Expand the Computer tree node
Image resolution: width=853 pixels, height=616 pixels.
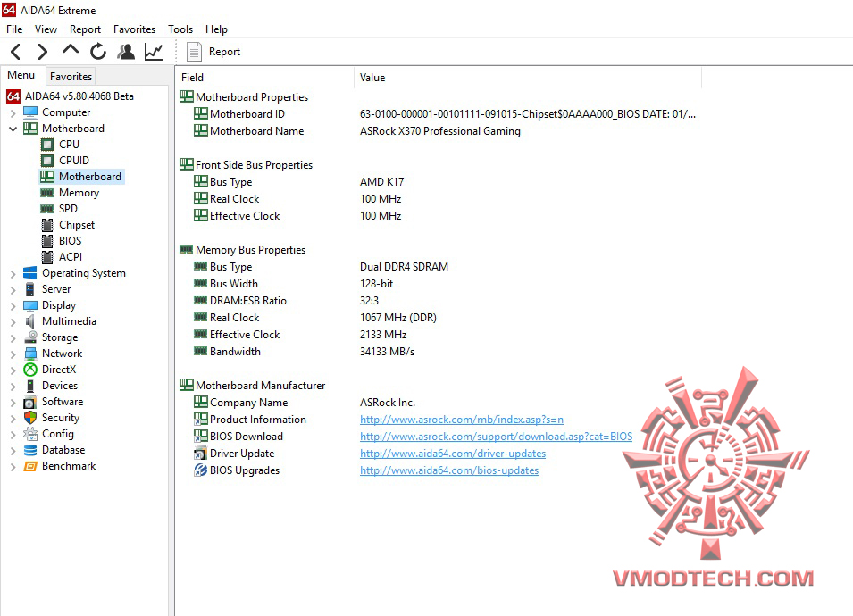point(13,113)
